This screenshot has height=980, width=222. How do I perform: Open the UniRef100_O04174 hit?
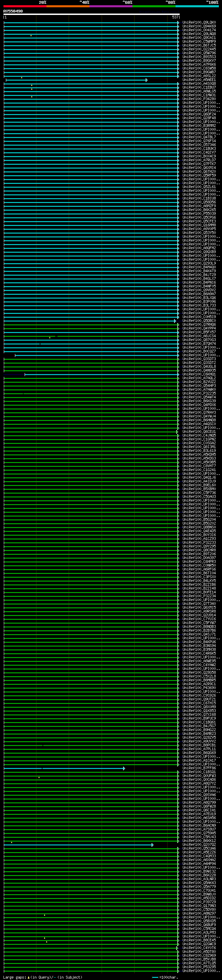199,30
